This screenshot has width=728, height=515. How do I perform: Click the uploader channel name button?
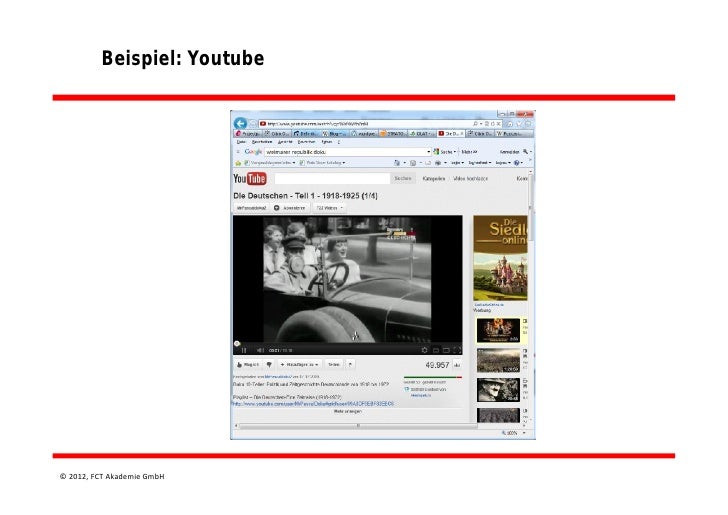click(251, 208)
